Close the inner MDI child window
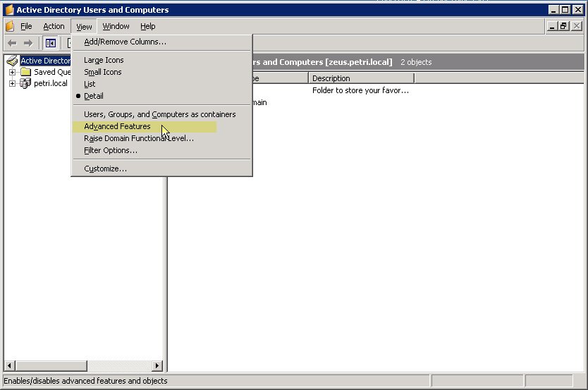Screen dimensions: 588x390 pos(577,26)
